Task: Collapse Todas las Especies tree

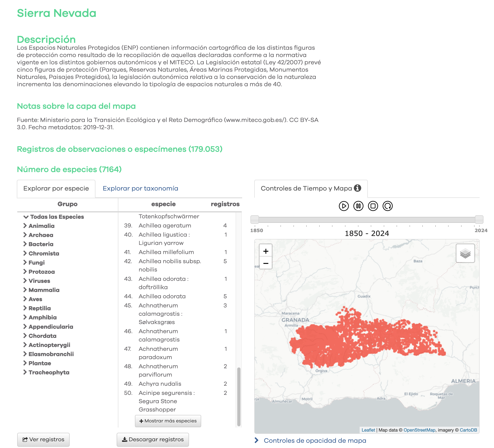Action: coord(26,217)
